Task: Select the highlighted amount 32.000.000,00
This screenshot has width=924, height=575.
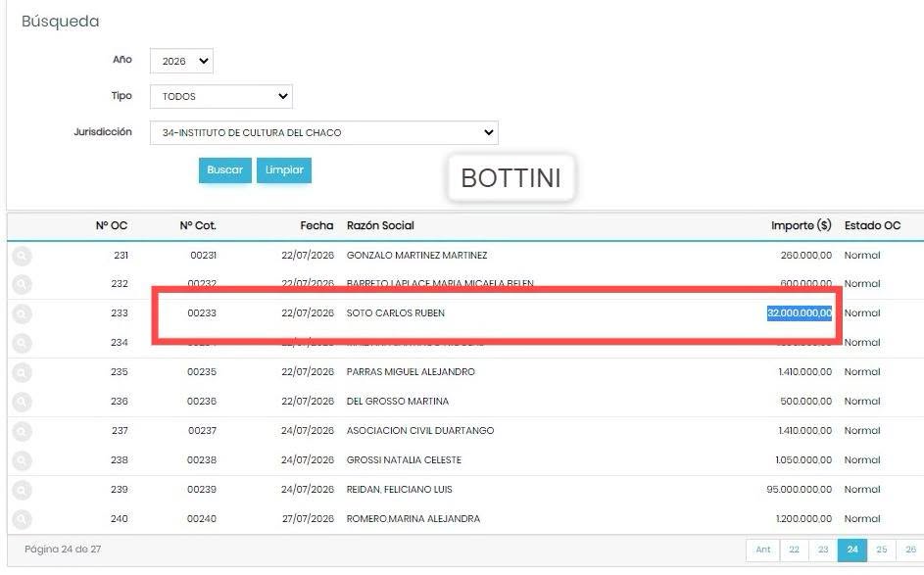Action: 800,313
